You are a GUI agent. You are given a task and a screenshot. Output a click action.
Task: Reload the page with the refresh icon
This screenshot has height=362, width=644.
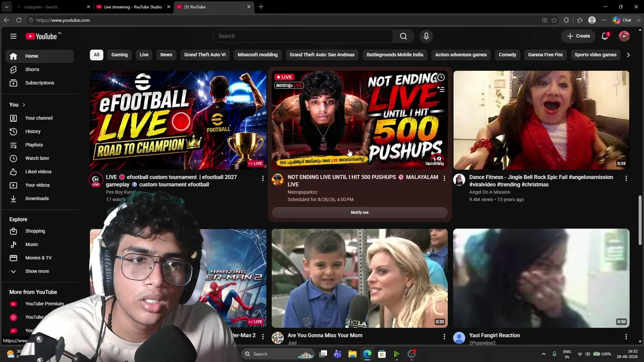[x=19, y=20]
